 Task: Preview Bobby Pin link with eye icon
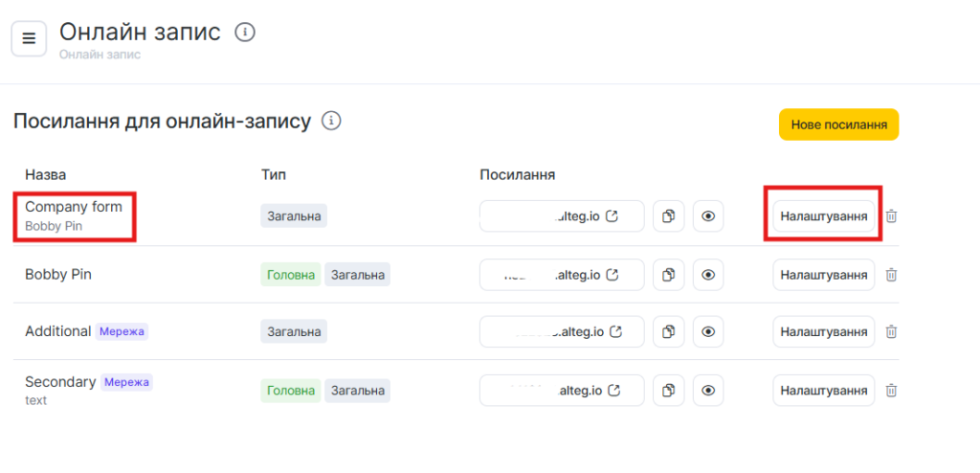[x=708, y=275]
